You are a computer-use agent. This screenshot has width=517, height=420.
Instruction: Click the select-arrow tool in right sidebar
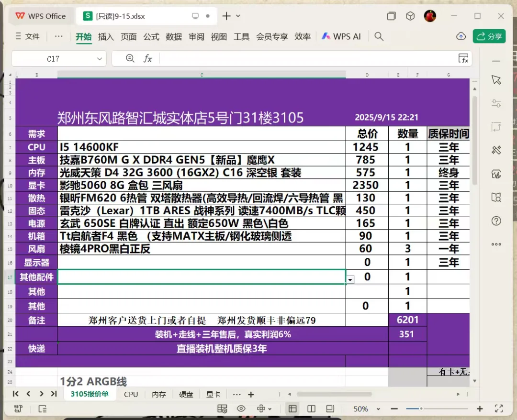[496, 80]
